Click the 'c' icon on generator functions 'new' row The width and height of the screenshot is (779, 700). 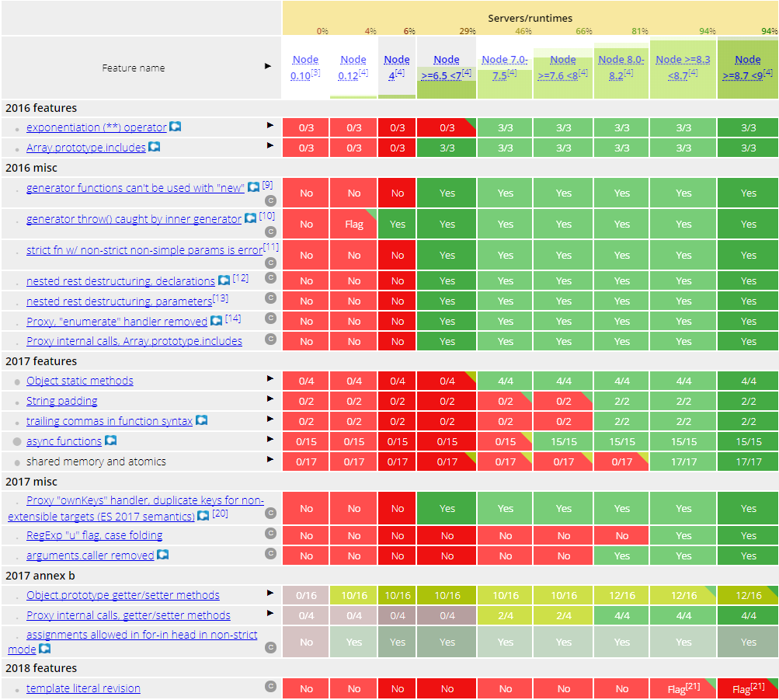(x=270, y=200)
